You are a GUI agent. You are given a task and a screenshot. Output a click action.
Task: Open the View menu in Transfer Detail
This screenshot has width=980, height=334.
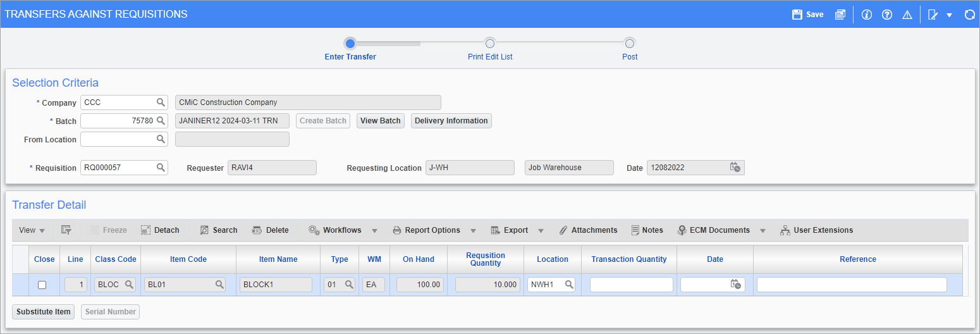pyautogui.click(x=32, y=230)
